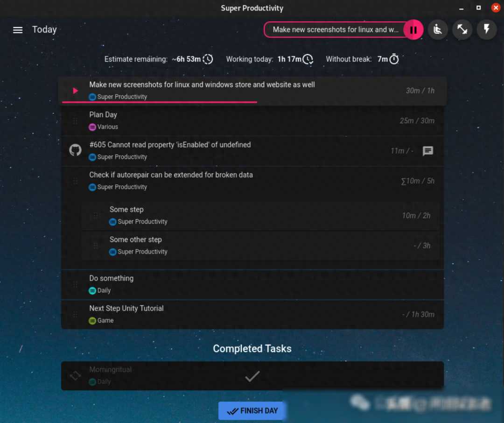Select 'Make new screenshots for linux' task title

click(202, 85)
